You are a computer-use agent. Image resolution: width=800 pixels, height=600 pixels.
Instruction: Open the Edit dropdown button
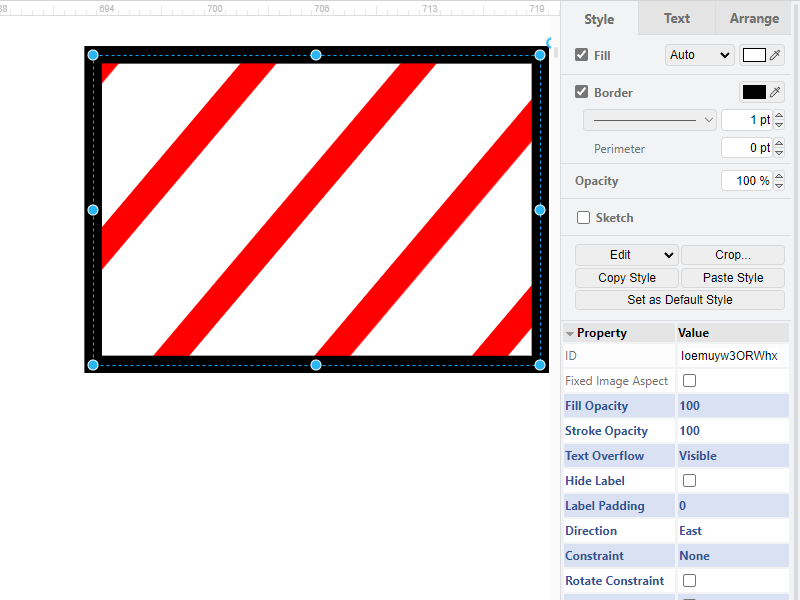(627, 255)
